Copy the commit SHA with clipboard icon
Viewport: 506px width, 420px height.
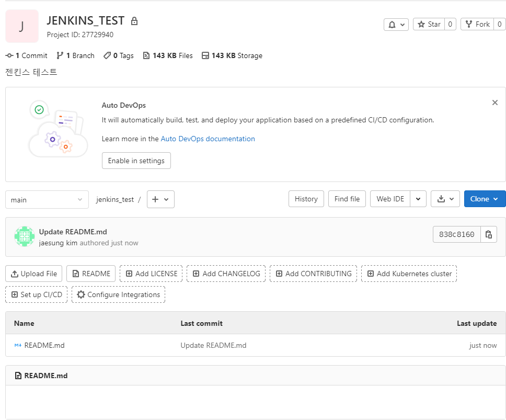489,234
